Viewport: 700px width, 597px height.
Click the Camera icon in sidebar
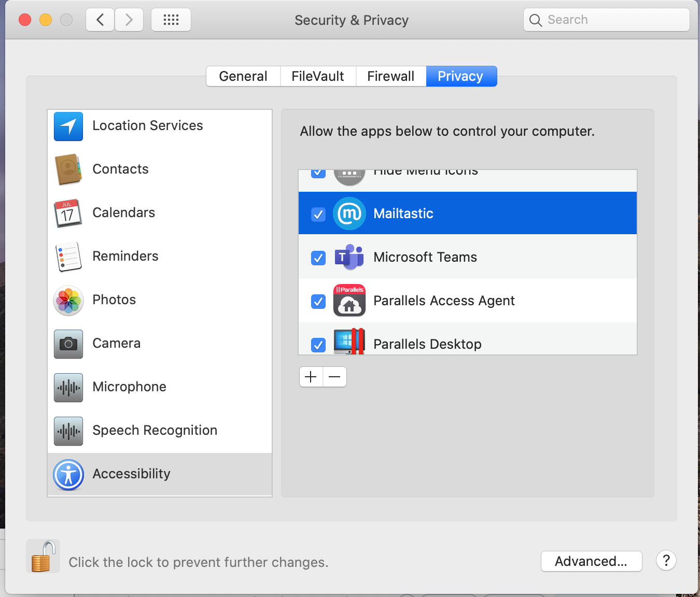pyautogui.click(x=68, y=344)
